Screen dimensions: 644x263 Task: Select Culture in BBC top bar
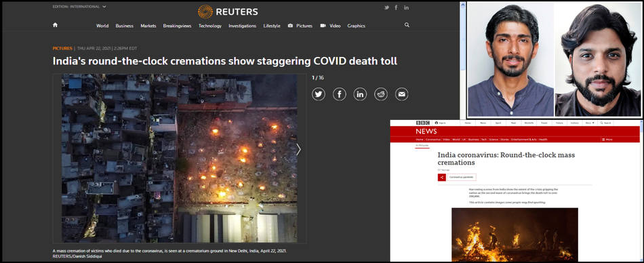574,123
